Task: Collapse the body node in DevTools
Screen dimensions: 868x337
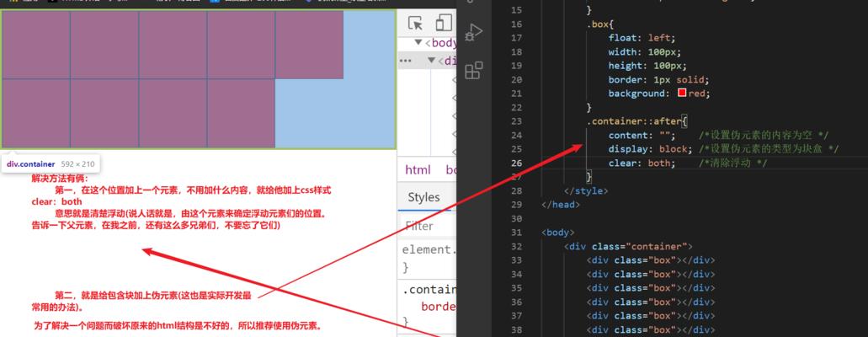Action: tap(419, 43)
